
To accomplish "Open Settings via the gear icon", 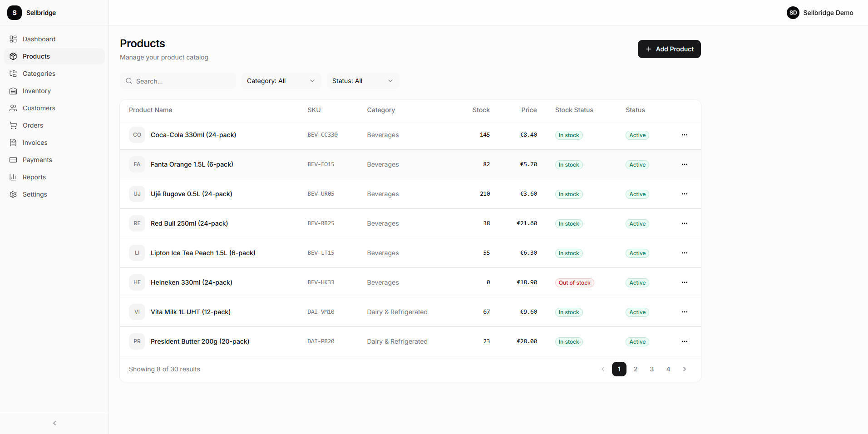I will pyautogui.click(x=14, y=194).
